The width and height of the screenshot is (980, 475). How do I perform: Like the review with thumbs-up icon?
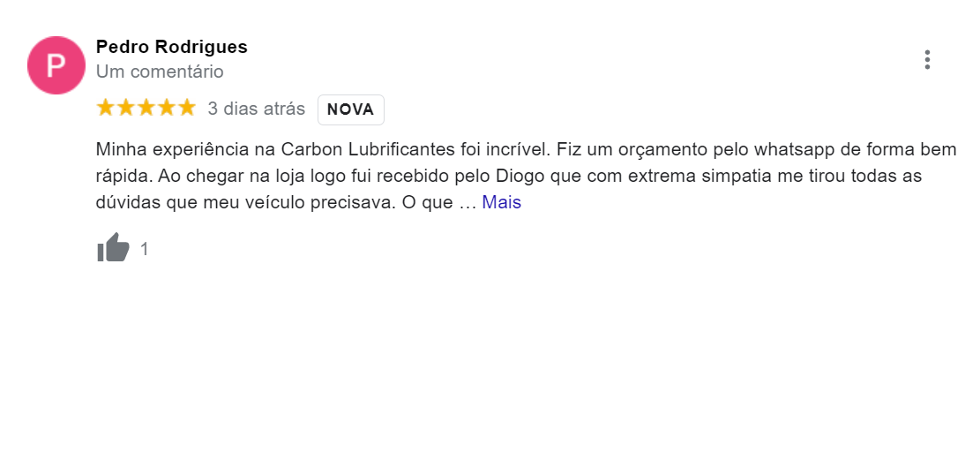[113, 247]
